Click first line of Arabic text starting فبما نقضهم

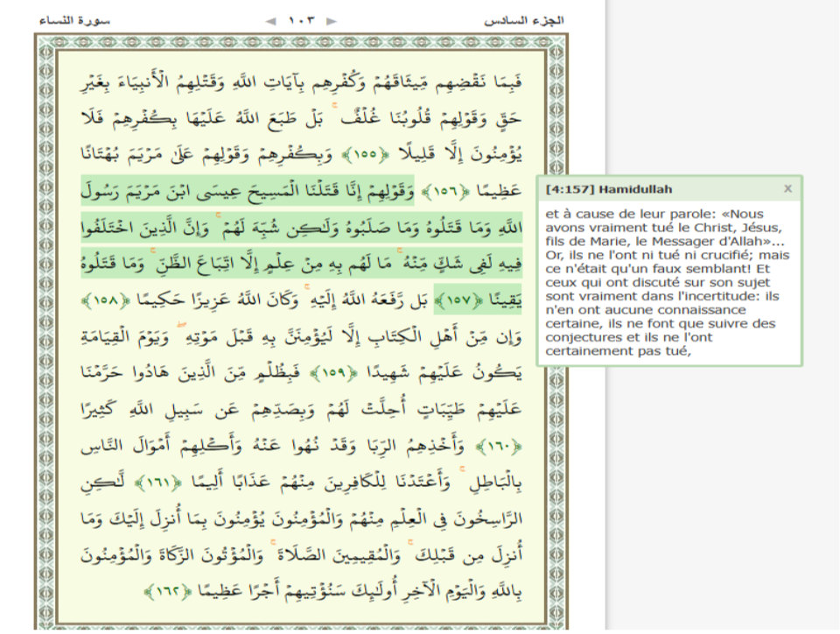click(302, 82)
